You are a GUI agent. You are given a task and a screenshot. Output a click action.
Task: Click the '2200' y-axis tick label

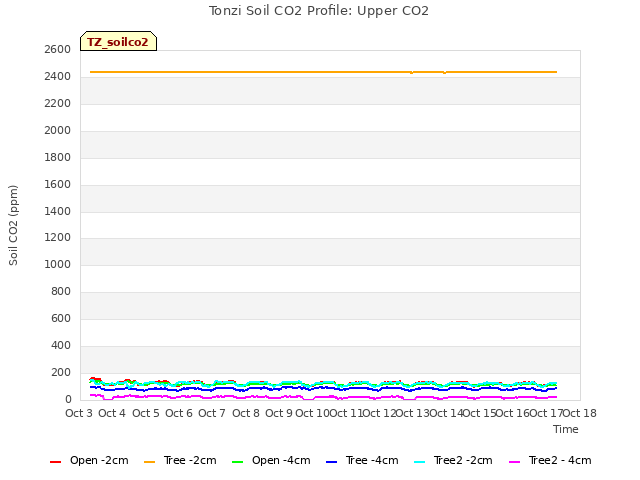coord(58,104)
